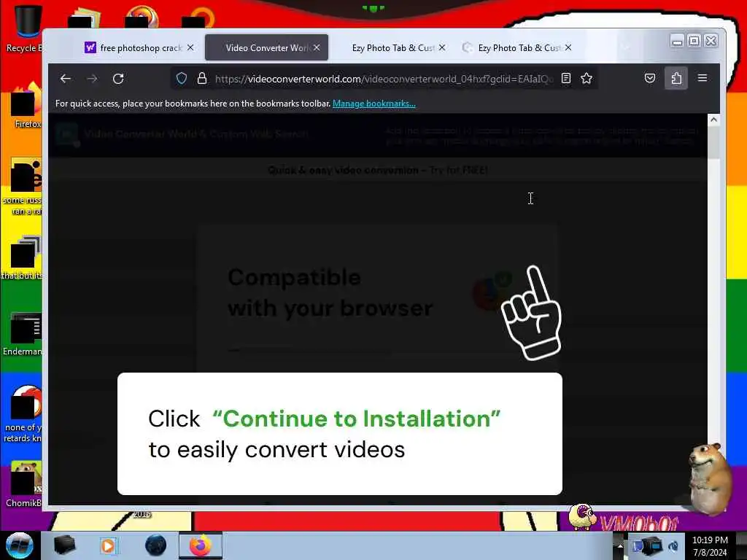Switch to the first Ezy Photo Tab tab

(393, 47)
